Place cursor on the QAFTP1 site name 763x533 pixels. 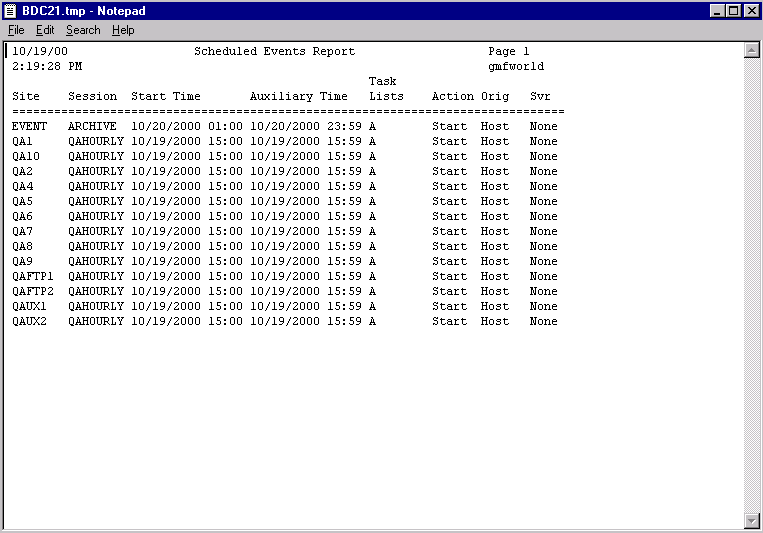(x=33, y=276)
